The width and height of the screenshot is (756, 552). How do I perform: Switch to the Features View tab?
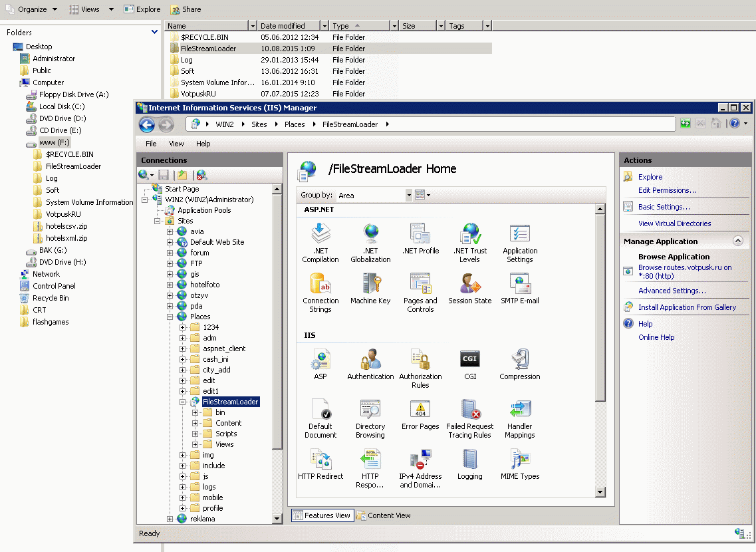point(322,515)
